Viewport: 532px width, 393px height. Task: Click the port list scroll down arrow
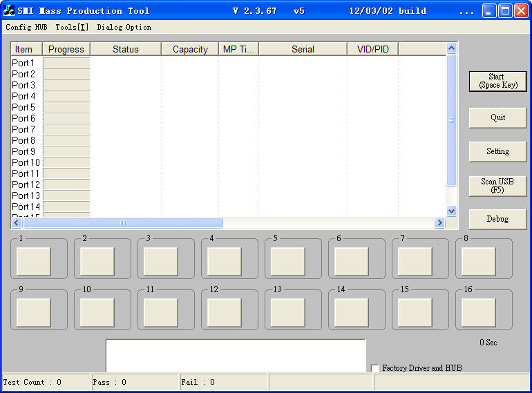coord(452,211)
